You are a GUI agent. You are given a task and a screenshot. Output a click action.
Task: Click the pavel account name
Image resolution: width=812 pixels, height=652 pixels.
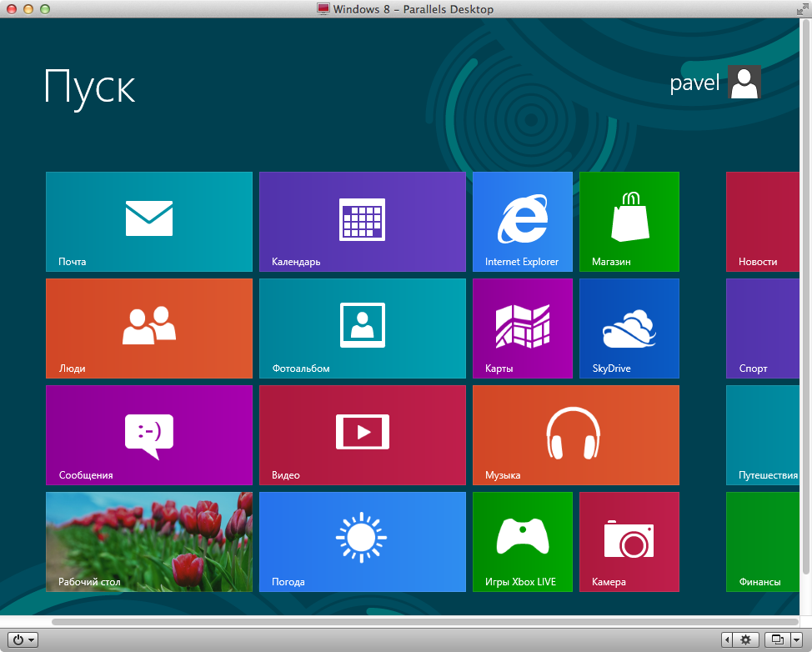pos(694,83)
